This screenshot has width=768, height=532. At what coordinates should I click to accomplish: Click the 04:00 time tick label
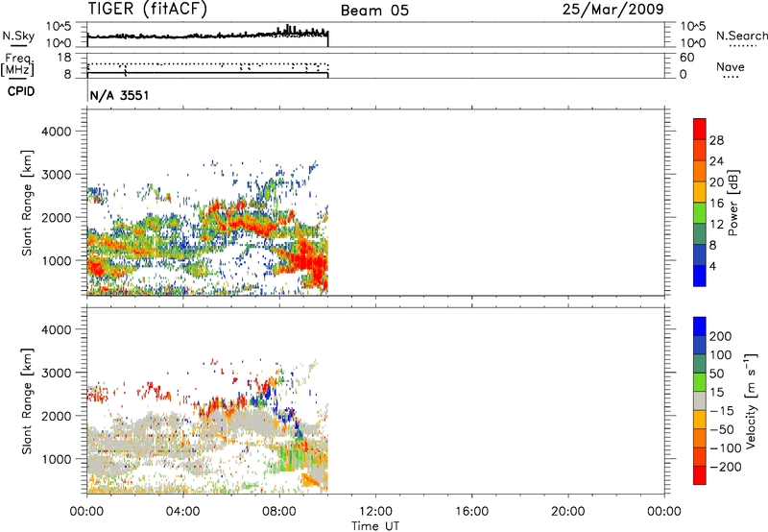[x=183, y=512]
